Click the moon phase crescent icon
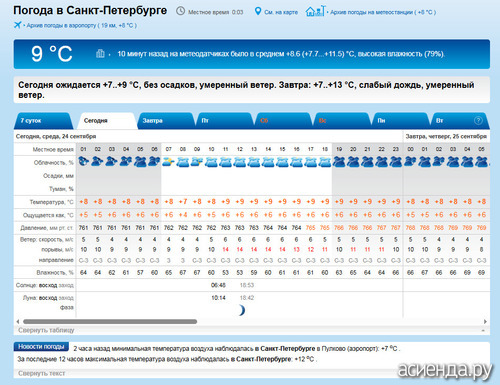Viewport: 500px width, 385px height. [241, 310]
